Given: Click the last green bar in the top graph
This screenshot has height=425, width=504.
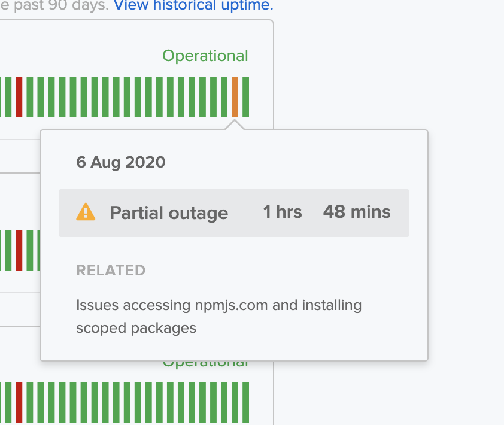Looking at the screenshot, I should [247, 95].
